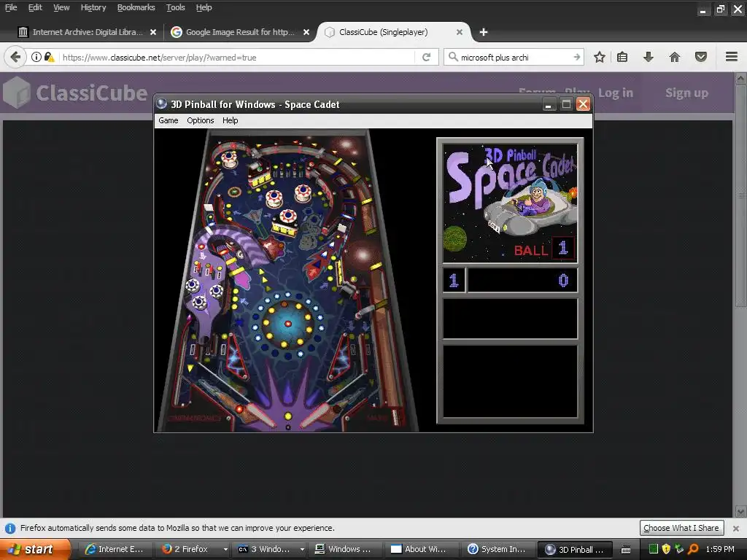Click the search box containing 'microsoft plus archi'
This screenshot has height=560, width=747.
(x=514, y=57)
